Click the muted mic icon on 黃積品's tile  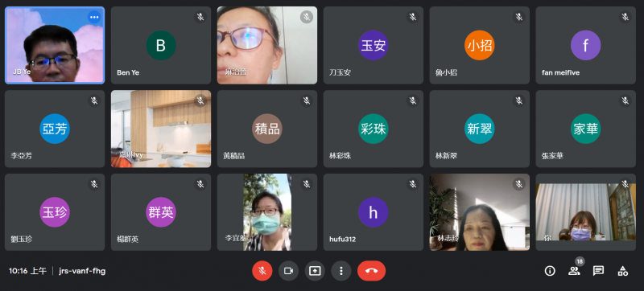[307, 100]
